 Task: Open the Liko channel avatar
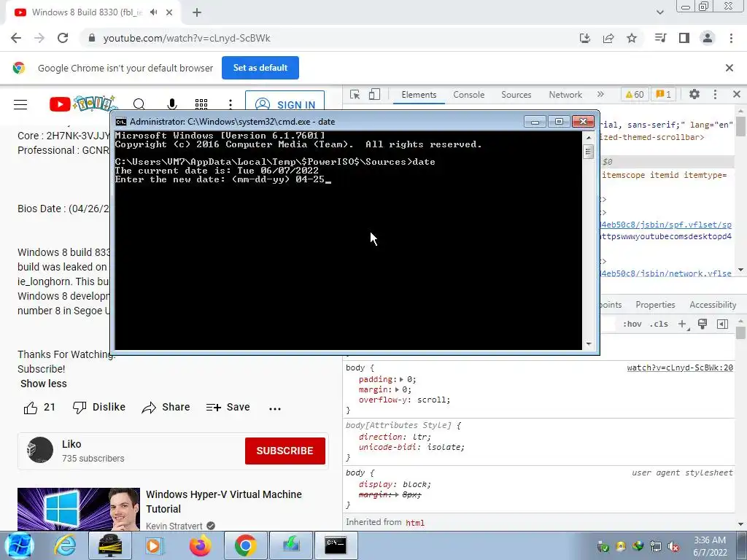40,450
